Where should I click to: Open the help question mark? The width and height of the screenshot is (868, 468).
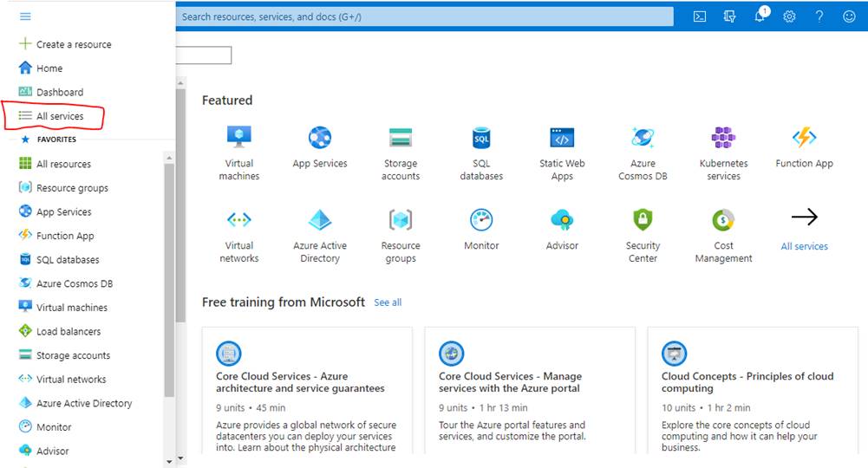click(819, 16)
